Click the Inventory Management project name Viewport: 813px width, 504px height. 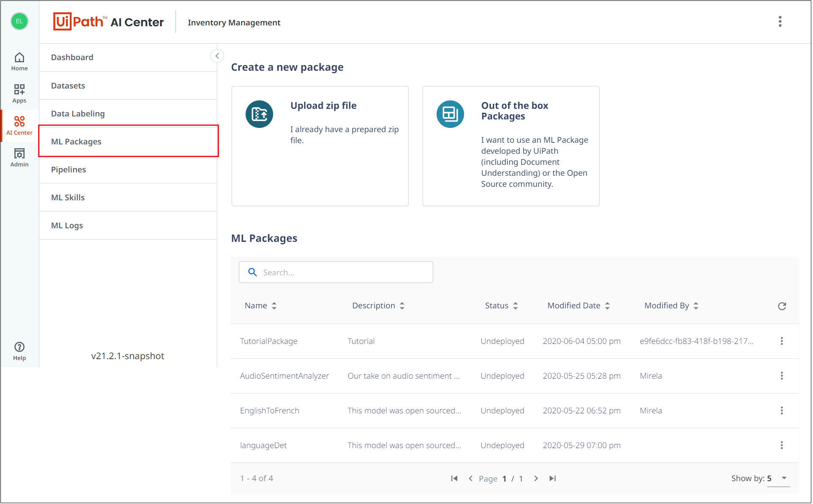pyautogui.click(x=234, y=22)
